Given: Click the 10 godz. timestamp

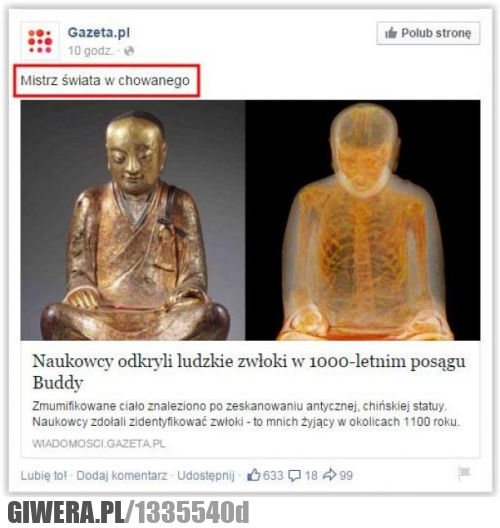Looking at the screenshot, I should tap(90, 51).
